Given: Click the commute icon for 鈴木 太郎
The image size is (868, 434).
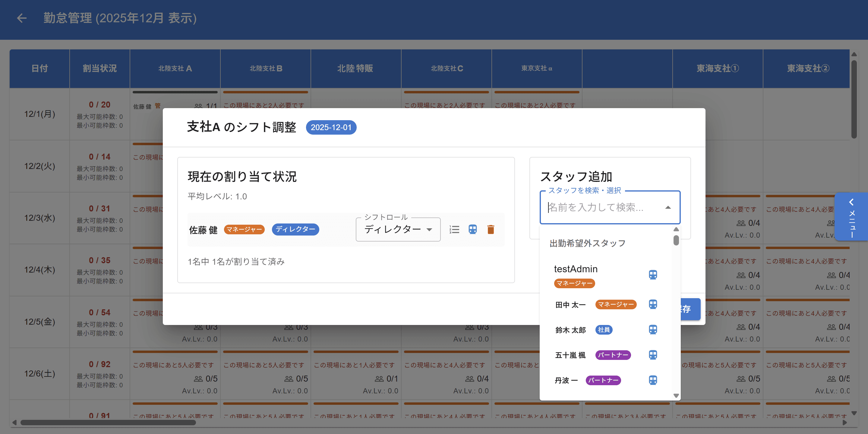Looking at the screenshot, I should (653, 329).
